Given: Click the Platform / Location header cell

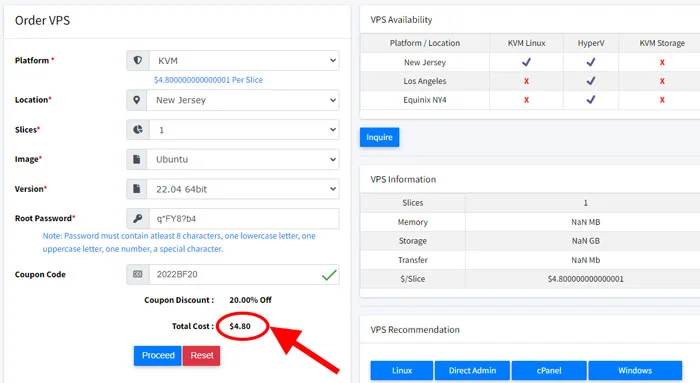Looking at the screenshot, I should (x=425, y=43).
